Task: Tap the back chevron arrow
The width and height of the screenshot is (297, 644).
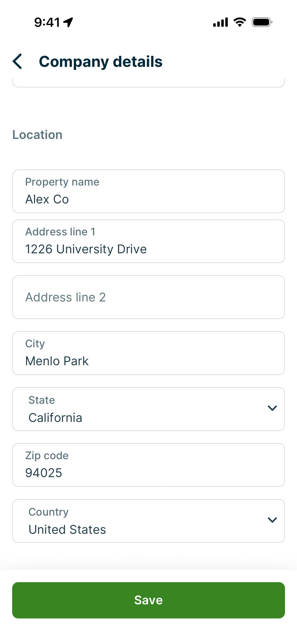Action: click(17, 61)
